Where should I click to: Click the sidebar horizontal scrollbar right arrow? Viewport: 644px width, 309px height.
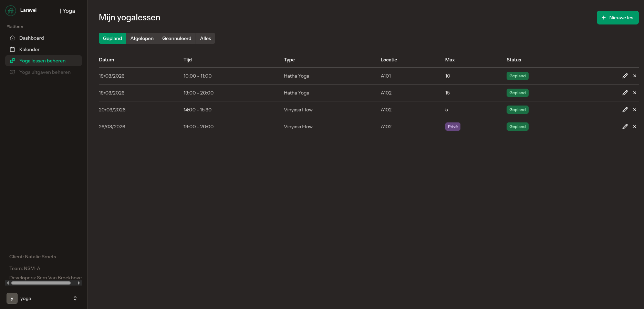(79, 283)
